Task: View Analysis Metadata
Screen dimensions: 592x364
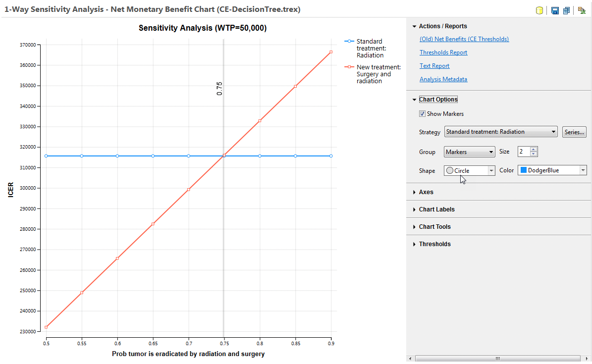Action: pos(443,79)
